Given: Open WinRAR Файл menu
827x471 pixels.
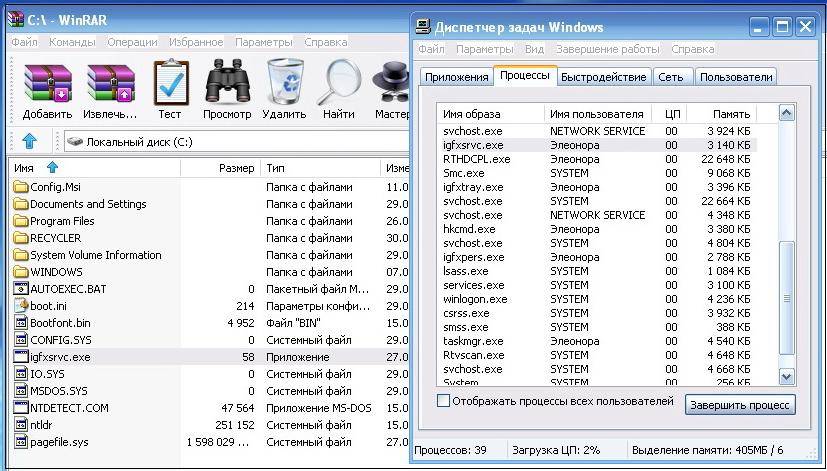Looking at the screenshot, I should point(24,42).
